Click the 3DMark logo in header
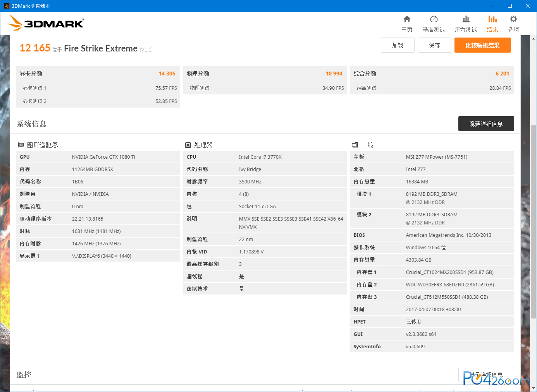This screenshot has height=392, width=537. [46, 23]
